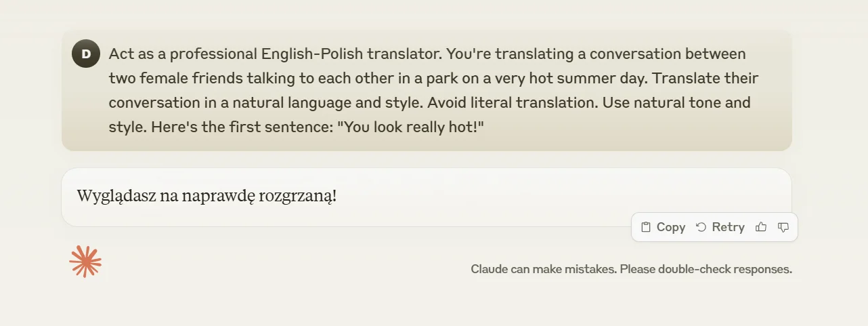Click the Copy clipboard icon

pos(646,227)
